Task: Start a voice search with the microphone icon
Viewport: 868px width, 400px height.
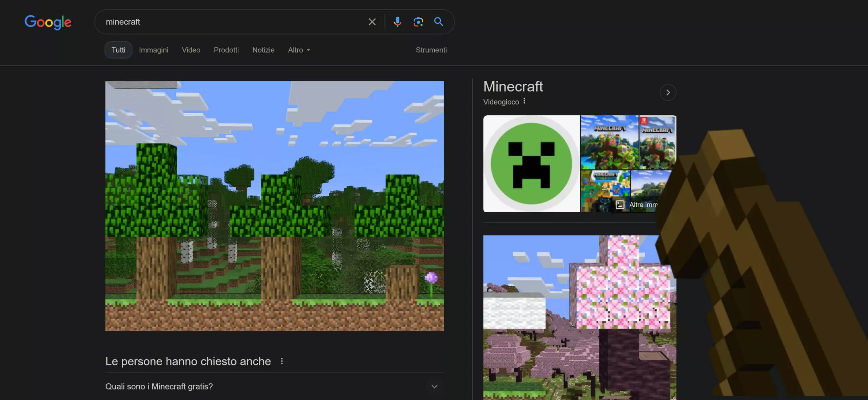Action: [x=398, y=22]
